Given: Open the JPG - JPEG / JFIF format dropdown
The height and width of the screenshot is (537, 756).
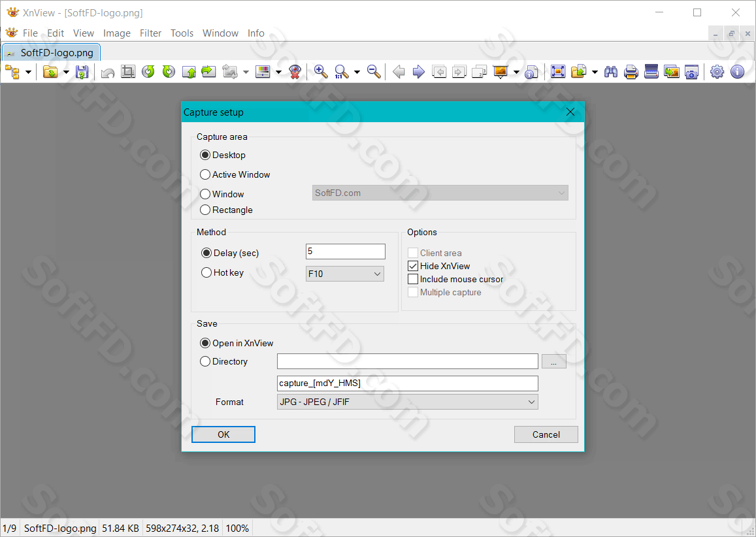Looking at the screenshot, I should [408, 402].
